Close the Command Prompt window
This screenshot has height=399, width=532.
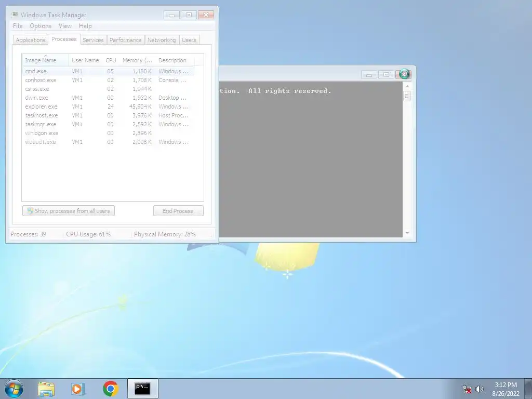[x=404, y=74]
